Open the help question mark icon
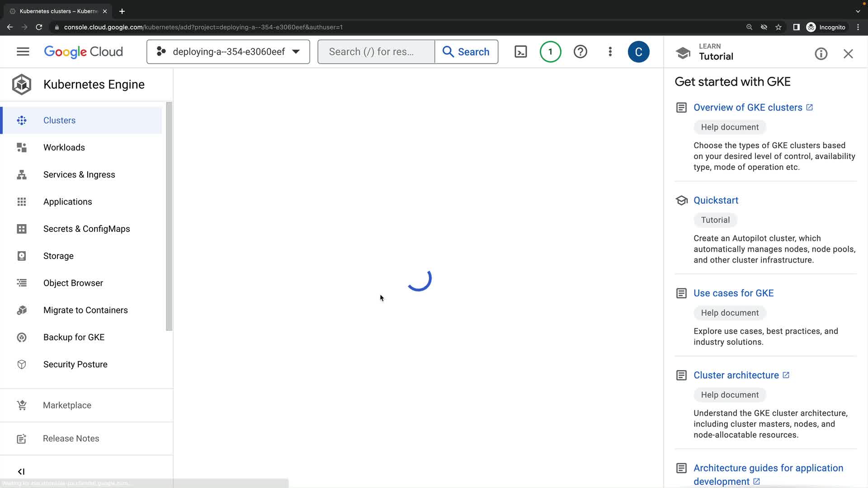Image resolution: width=868 pixels, height=488 pixels. 580,52
